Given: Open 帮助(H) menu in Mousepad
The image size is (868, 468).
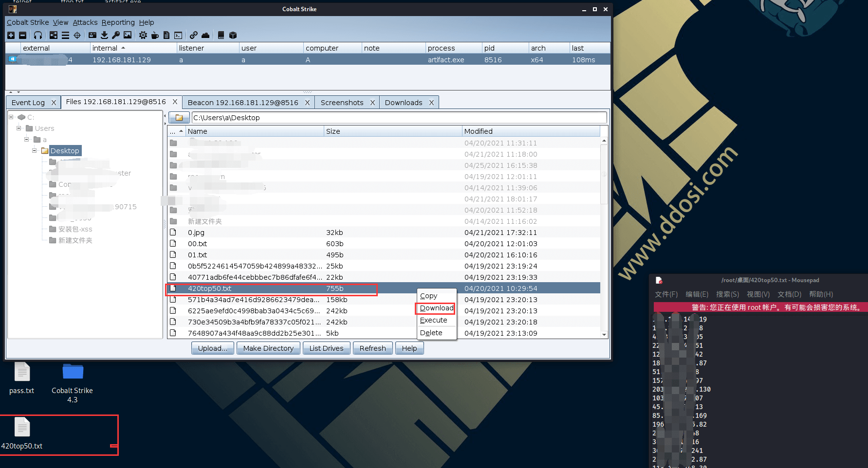Looking at the screenshot, I should pos(821,294).
